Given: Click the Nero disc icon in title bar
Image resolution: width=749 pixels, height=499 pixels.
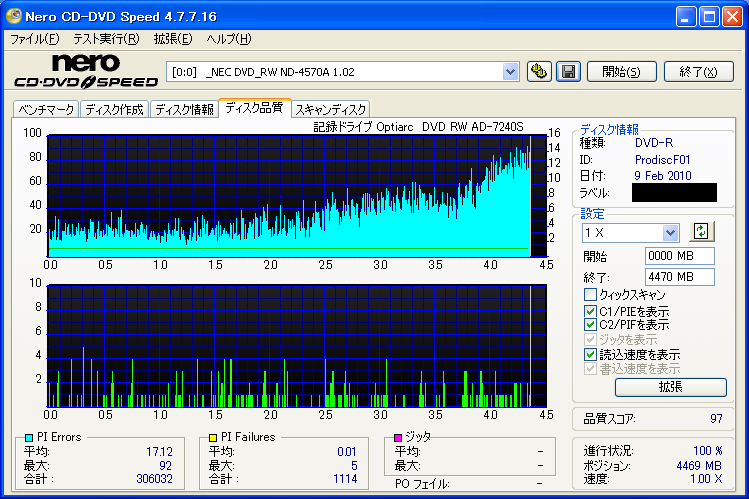Looking at the screenshot, I should click(x=13, y=16).
